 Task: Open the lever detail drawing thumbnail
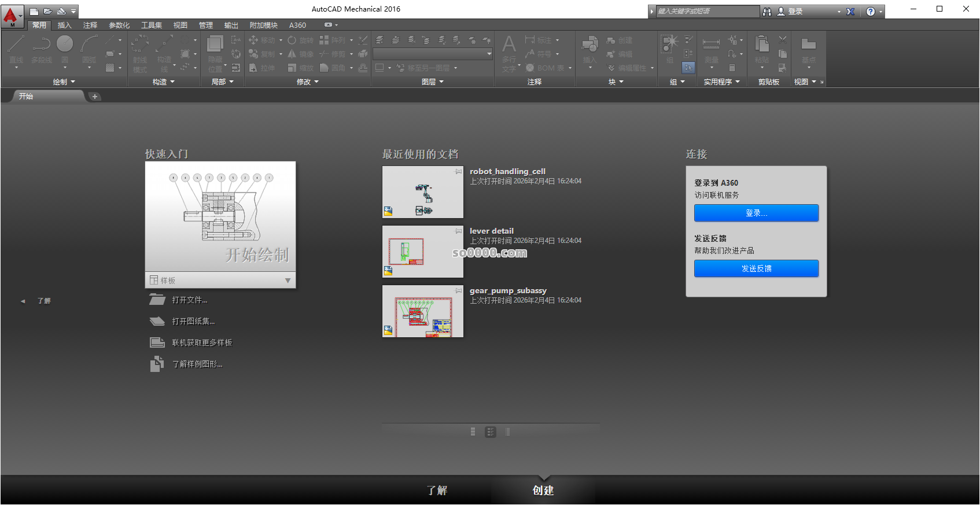point(422,252)
